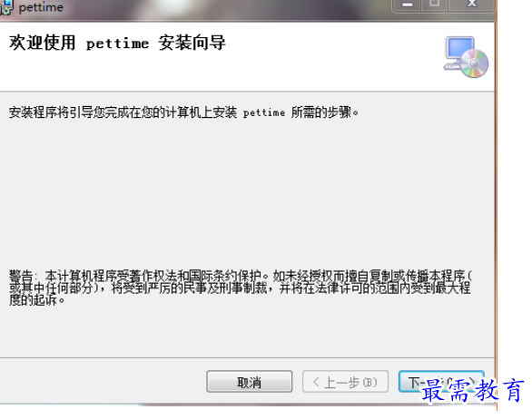The width and height of the screenshot is (532, 419).
Task: Click the text 安装程序将引导您完成 description line
Action: coord(183,112)
